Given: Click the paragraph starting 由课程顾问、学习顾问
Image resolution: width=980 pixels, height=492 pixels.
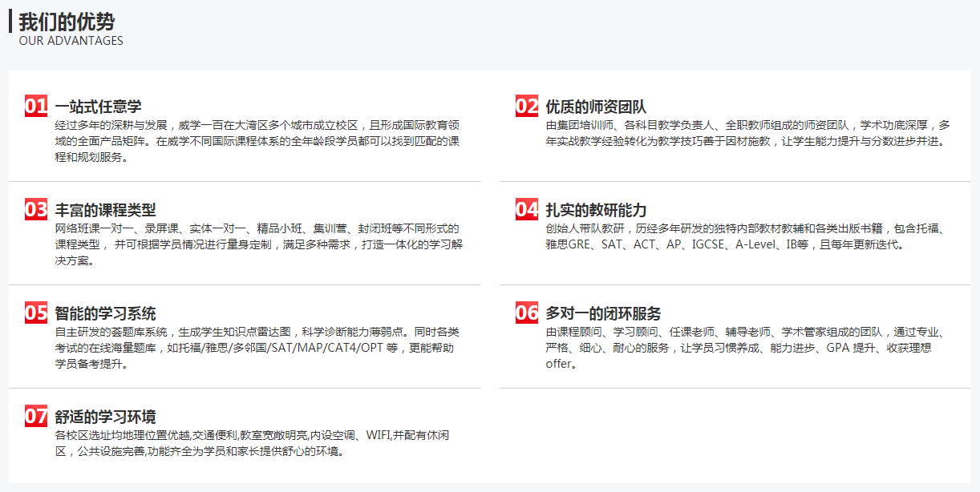Looking at the screenshot, I should 745,348.
